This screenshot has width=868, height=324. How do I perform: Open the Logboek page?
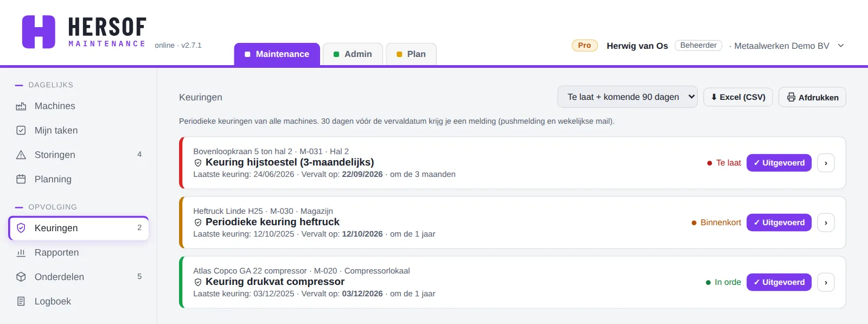(x=79, y=301)
